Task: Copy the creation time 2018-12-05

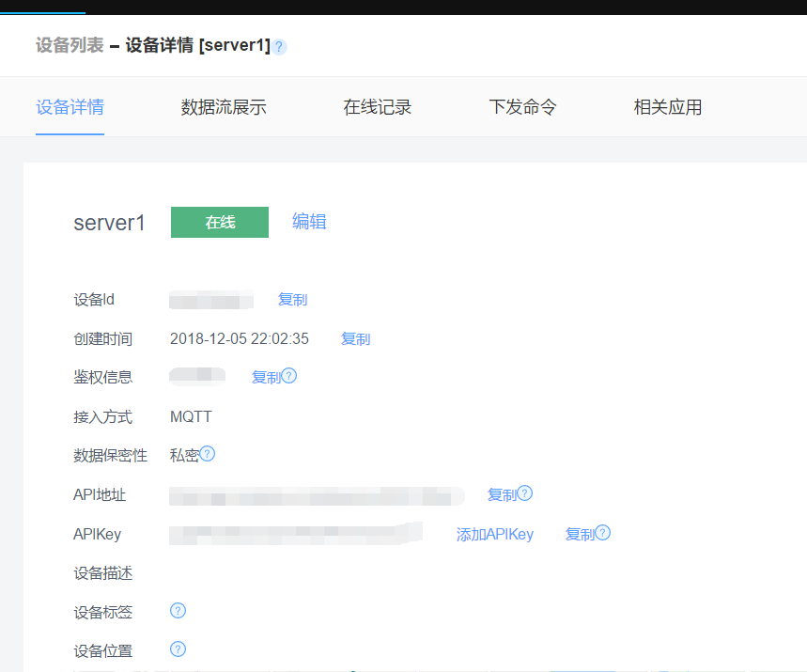Action: click(355, 338)
